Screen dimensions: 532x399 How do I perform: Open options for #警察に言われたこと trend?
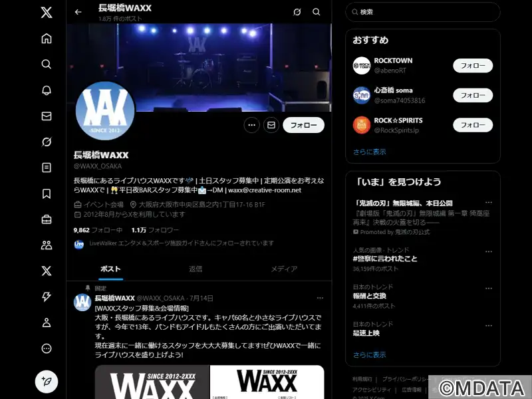[x=489, y=251]
